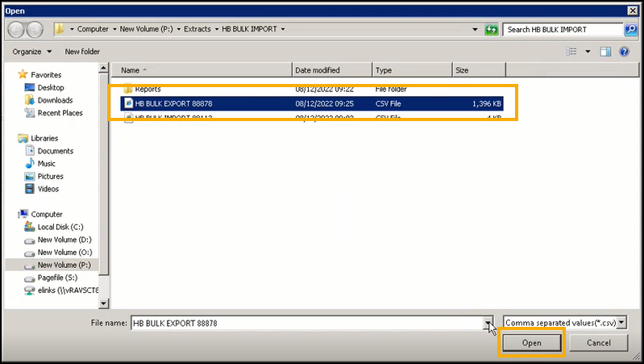Open the Organize menu
644x364 pixels.
click(32, 52)
